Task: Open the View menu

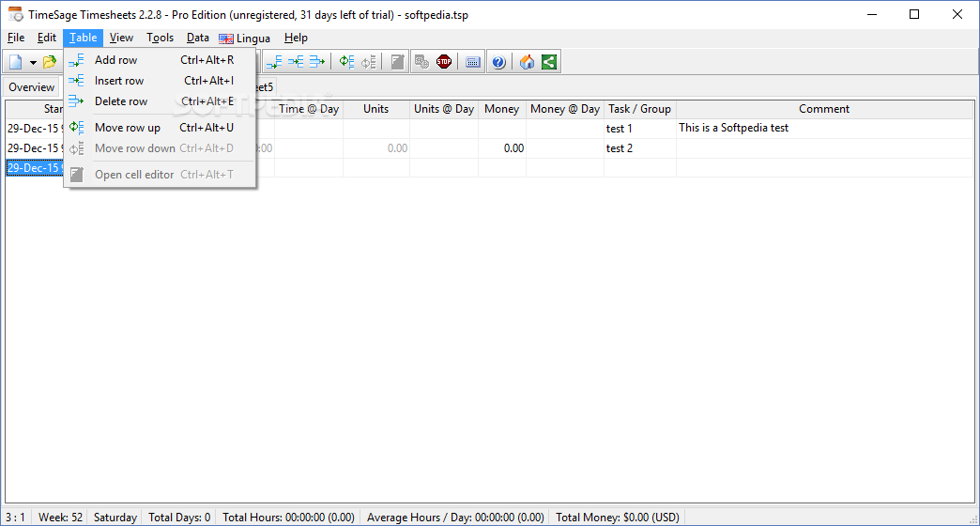Action: [x=121, y=38]
